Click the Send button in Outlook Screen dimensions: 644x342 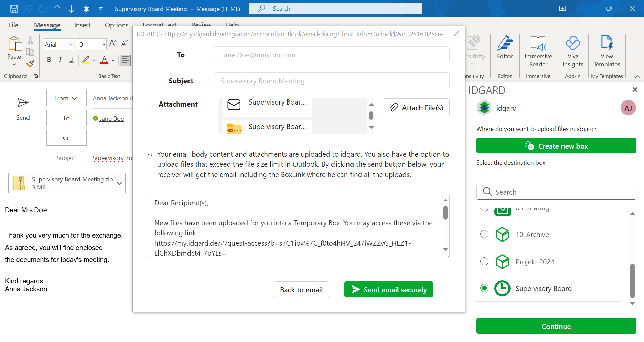(23, 109)
